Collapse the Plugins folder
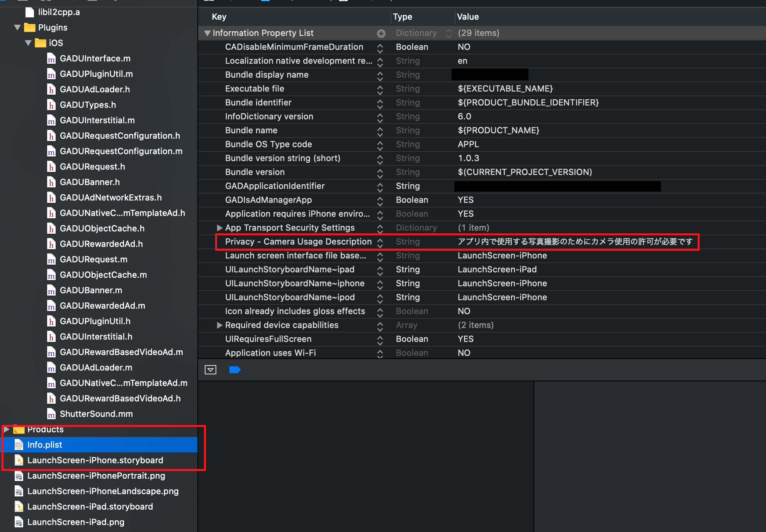This screenshot has height=532, width=766. click(17, 27)
